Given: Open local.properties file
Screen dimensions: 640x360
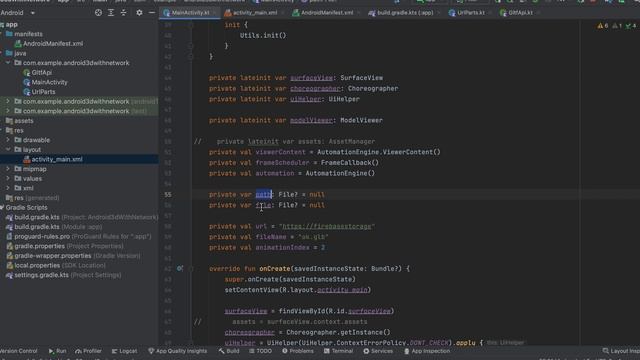Looking at the screenshot, I should tap(56, 265).
